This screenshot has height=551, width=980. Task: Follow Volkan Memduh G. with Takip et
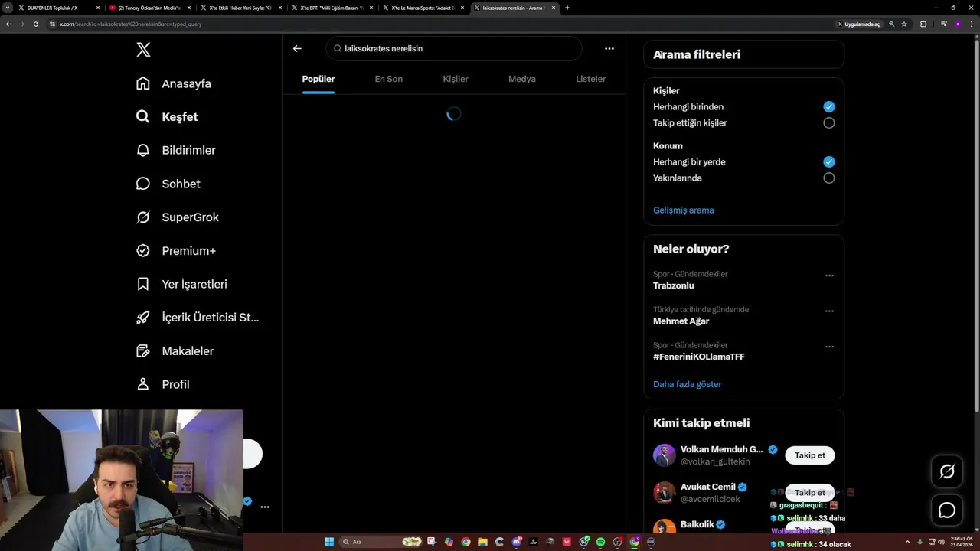point(810,455)
